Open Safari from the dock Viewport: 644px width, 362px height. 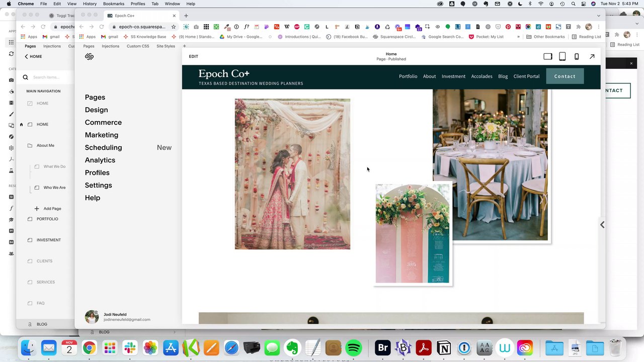231,348
